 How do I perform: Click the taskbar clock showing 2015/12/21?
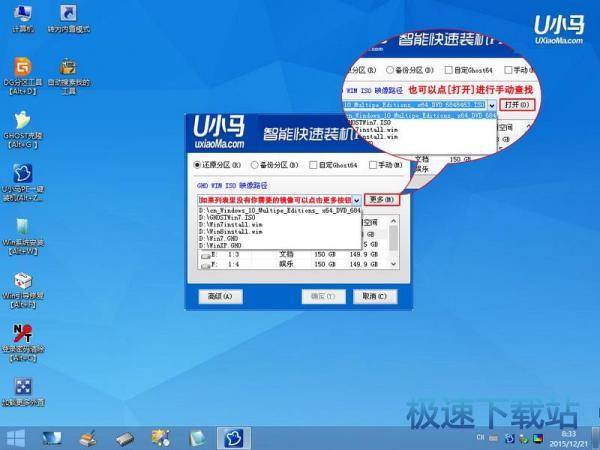click(568, 439)
